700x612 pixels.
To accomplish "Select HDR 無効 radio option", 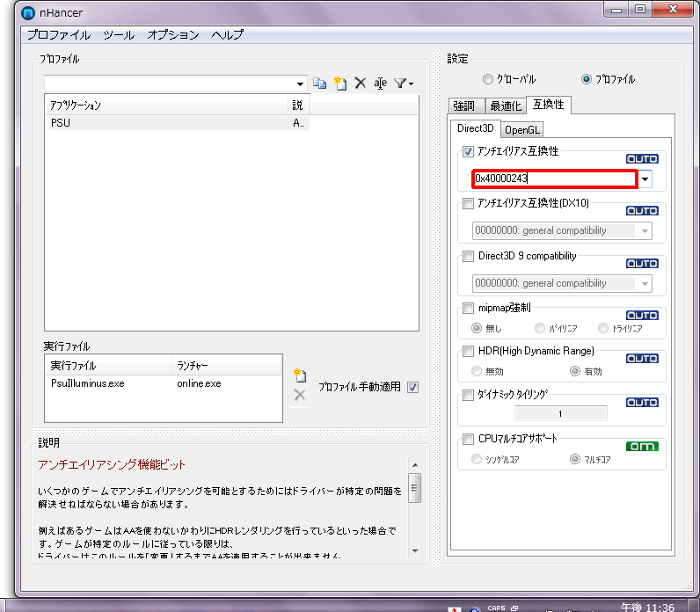I will pyautogui.click(x=477, y=371).
